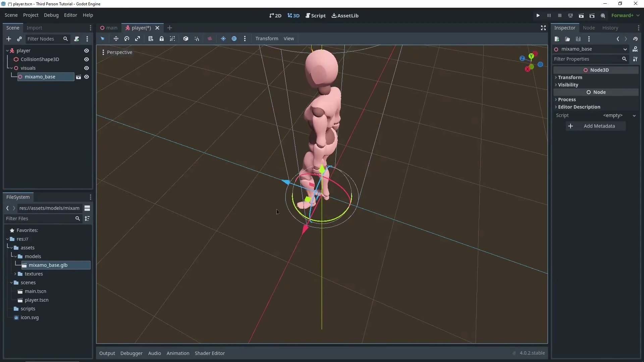Activate Rotate Mode tool
The height and width of the screenshot is (362, 644).
coord(127,39)
